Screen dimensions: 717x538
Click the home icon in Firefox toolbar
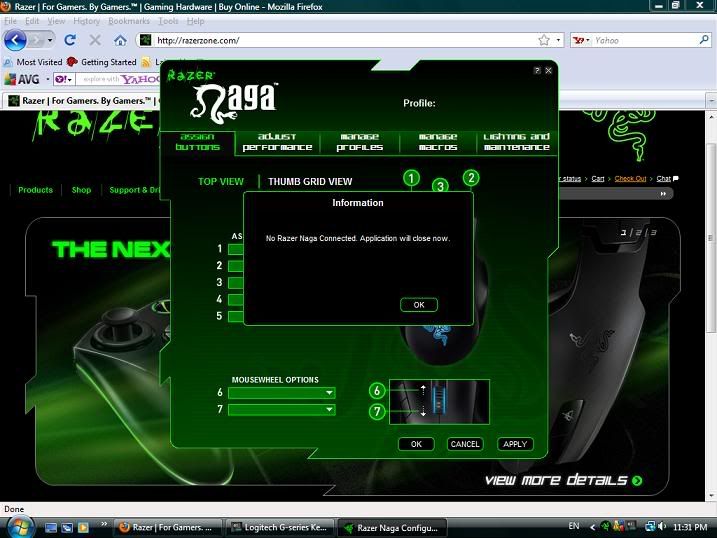(x=120, y=41)
